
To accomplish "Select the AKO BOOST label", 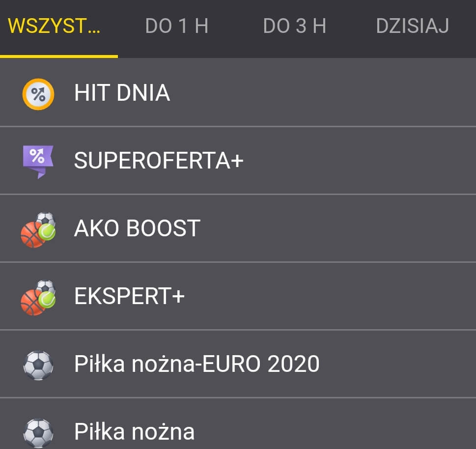I will point(137,228).
